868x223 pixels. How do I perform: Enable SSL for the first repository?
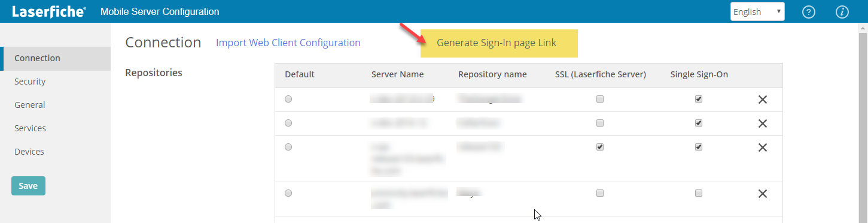pyautogui.click(x=600, y=100)
